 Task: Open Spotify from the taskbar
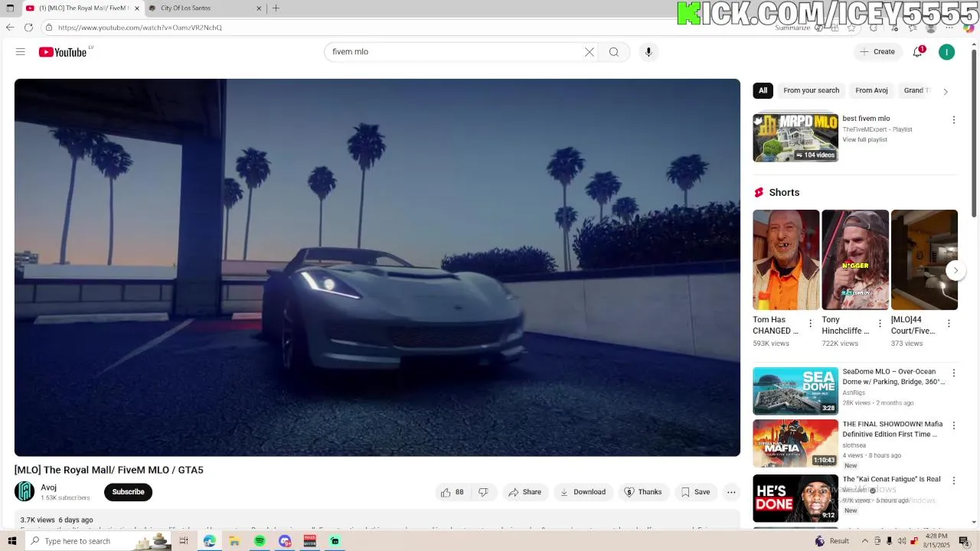(260, 541)
